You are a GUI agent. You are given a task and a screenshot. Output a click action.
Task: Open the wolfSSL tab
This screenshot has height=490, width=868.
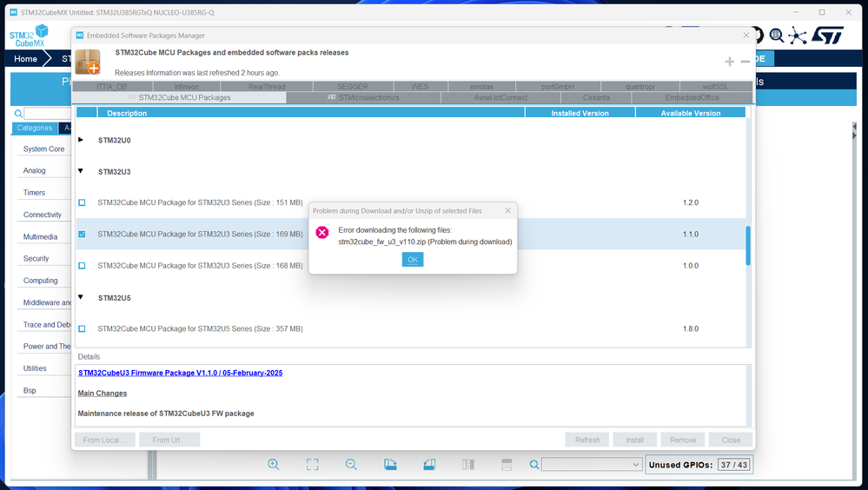(x=715, y=86)
